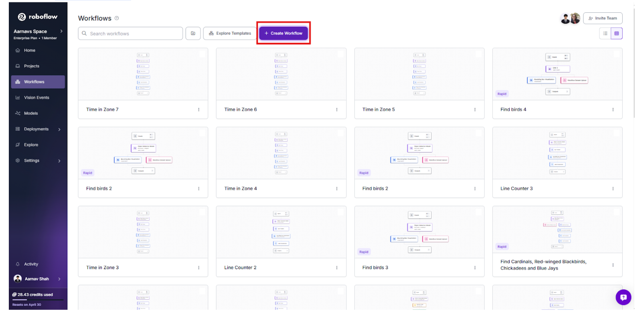
Task: Expand the Aarnavs Space workspace switcher
Action: [x=61, y=31]
